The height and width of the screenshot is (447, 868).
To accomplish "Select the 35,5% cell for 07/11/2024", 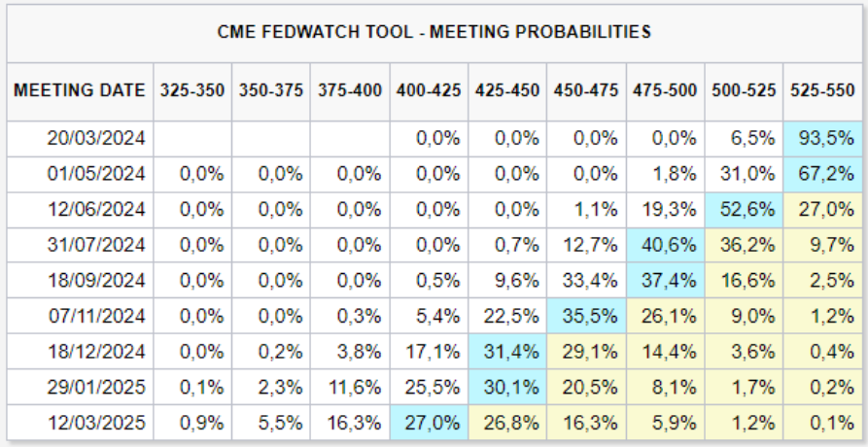I will pyautogui.click(x=586, y=316).
